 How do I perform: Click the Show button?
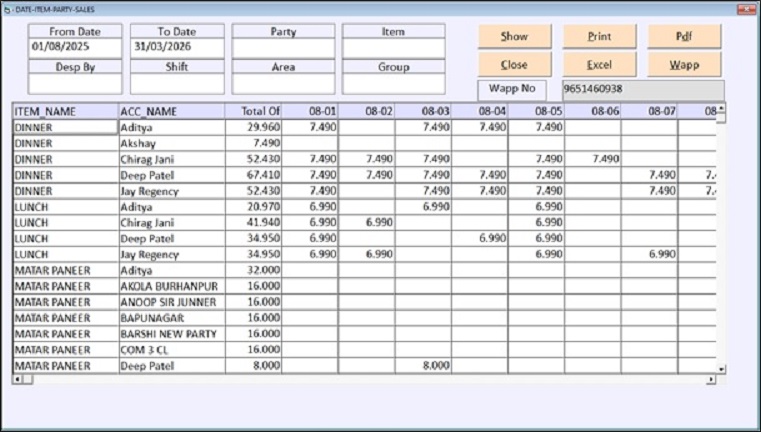514,36
